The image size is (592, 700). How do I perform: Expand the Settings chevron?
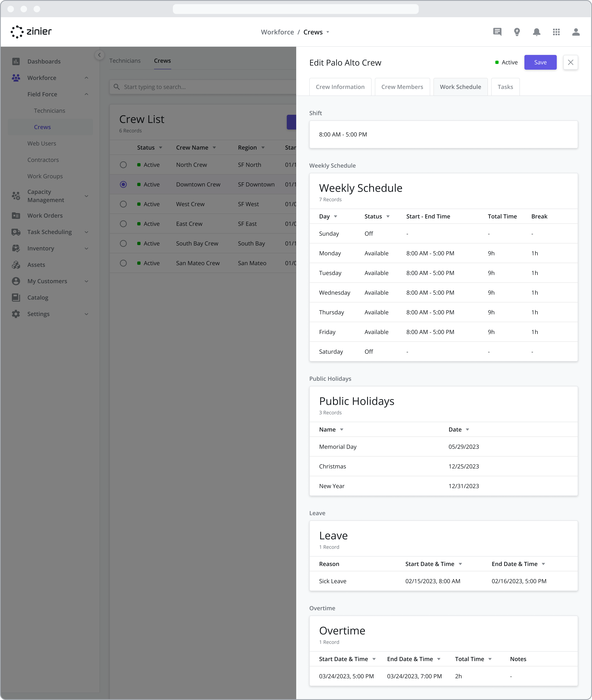click(86, 314)
